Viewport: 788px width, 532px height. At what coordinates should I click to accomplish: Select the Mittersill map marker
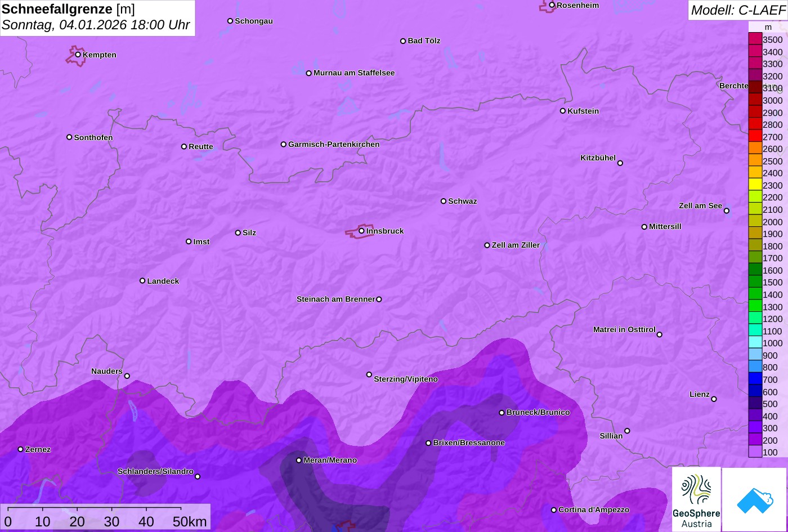click(644, 227)
